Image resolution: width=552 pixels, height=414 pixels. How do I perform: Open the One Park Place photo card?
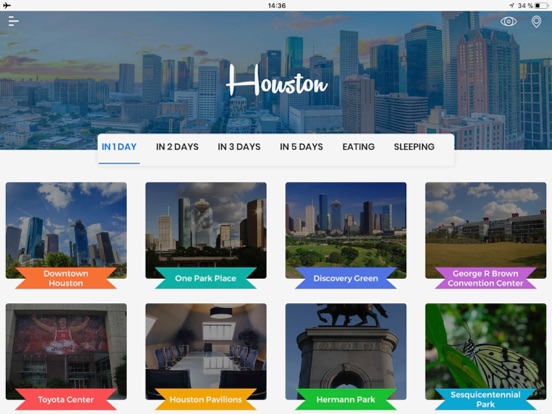pos(206,235)
